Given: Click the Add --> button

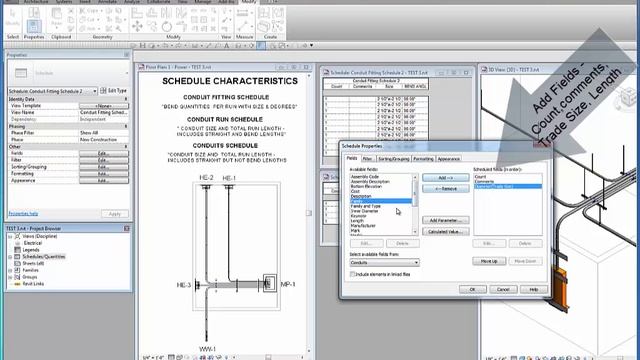Looking at the screenshot, I should coord(446,178).
